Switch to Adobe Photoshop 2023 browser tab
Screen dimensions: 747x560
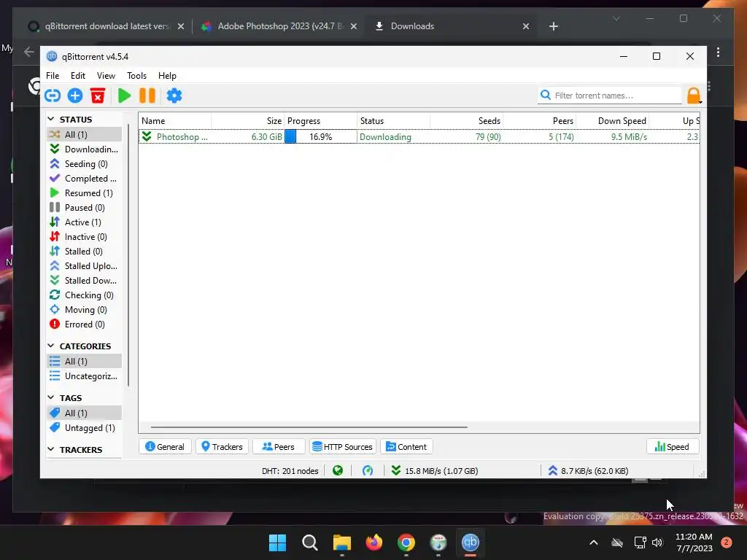(x=279, y=26)
